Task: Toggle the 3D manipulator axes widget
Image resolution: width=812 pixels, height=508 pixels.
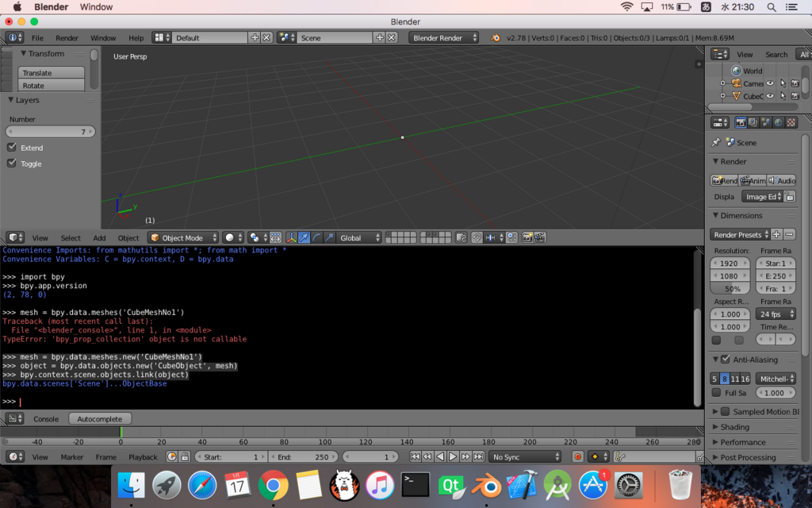Action: pos(292,237)
